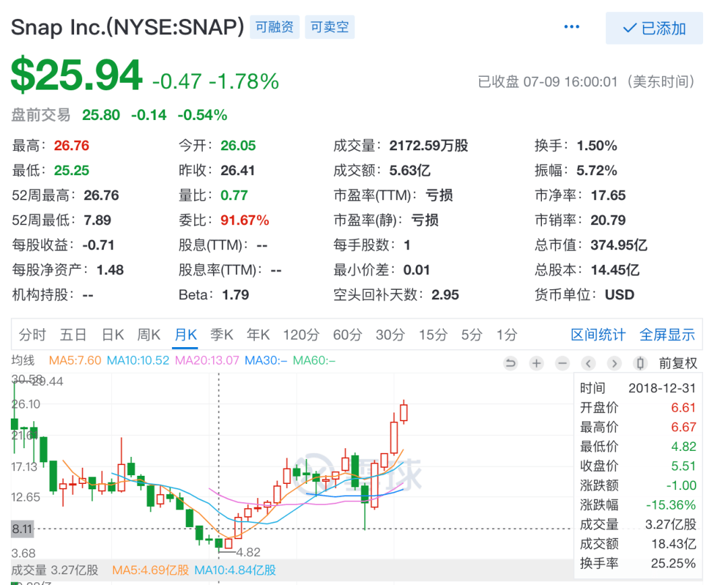This screenshot has width=728, height=585.
Task: Switch to the 分时 chart tab
Action: (32, 335)
